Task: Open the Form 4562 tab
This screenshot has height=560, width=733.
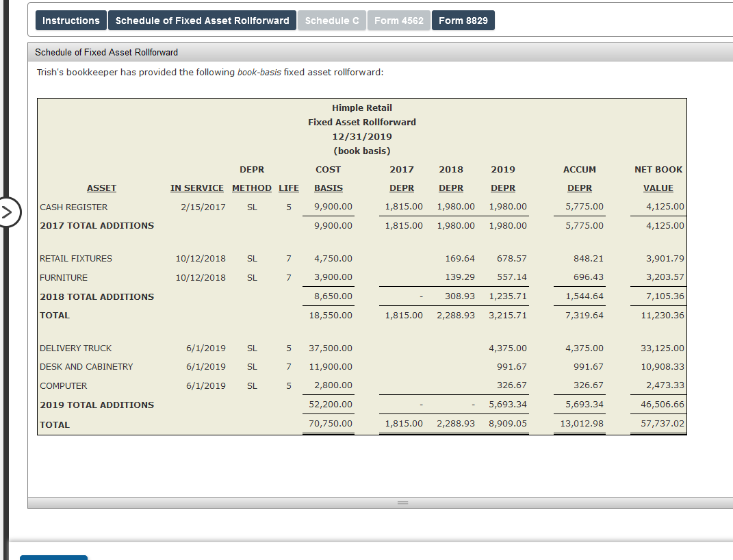Action: [x=399, y=21]
